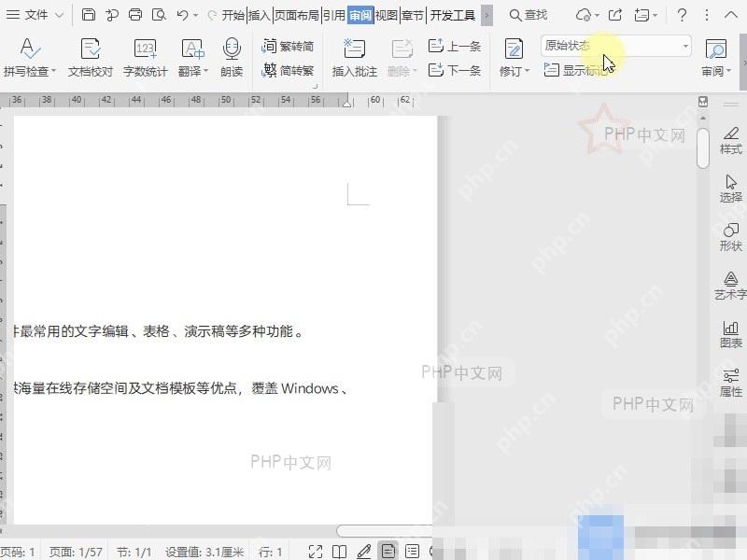Click the 查找 search button

pos(528,15)
